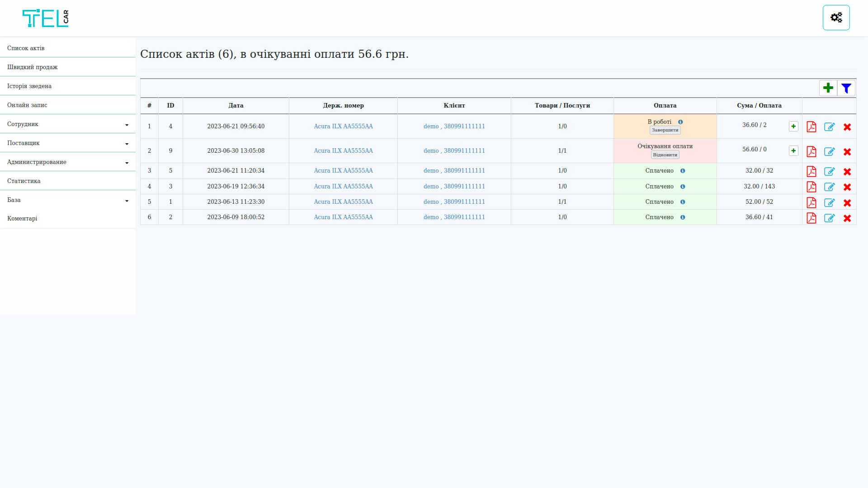Click the Відновити button

click(x=665, y=155)
